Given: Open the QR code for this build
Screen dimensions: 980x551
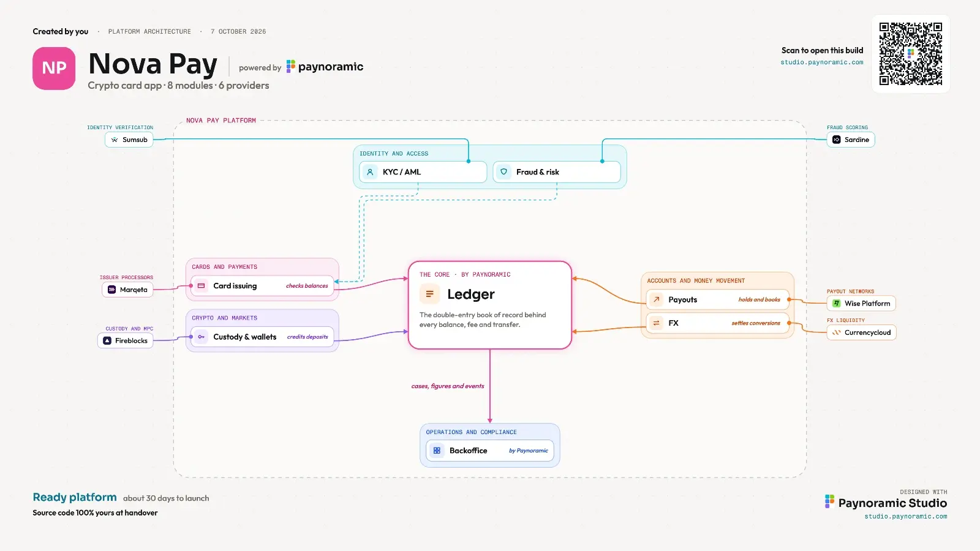Looking at the screenshot, I should point(911,54).
